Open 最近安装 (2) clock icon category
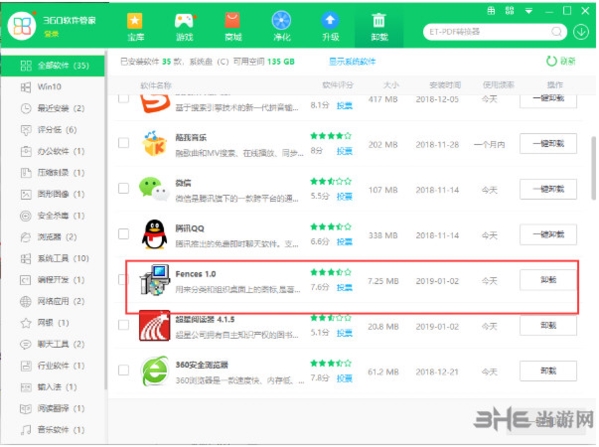This screenshot has width=599, height=447. point(26,109)
